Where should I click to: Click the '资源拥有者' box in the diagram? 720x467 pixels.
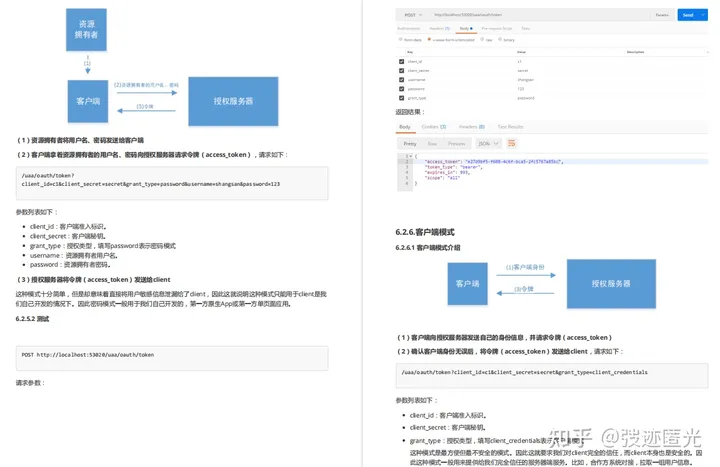point(86,29)
